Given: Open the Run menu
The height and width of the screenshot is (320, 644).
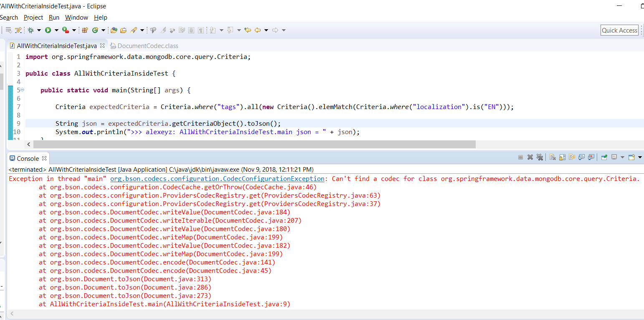Looking at the screenshot, I should pyautogui.click(x=53, y=18).
